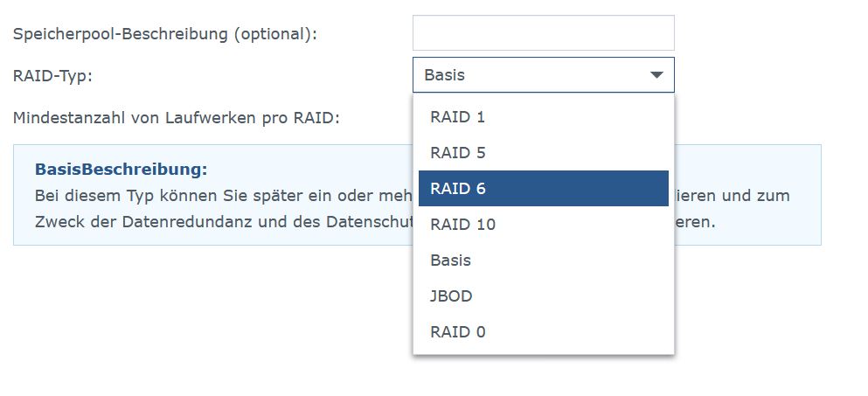
Task: Click the BasisBeschreibung heading
Action: (x=121, y=169)
